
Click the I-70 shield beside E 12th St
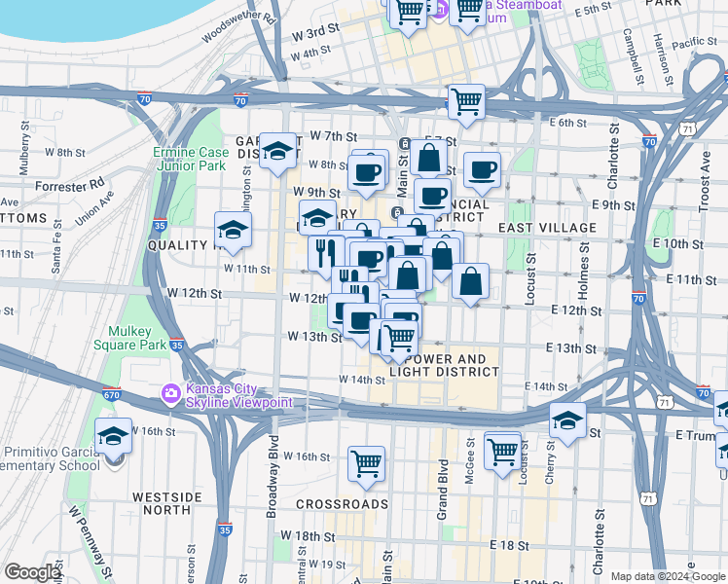638,298
